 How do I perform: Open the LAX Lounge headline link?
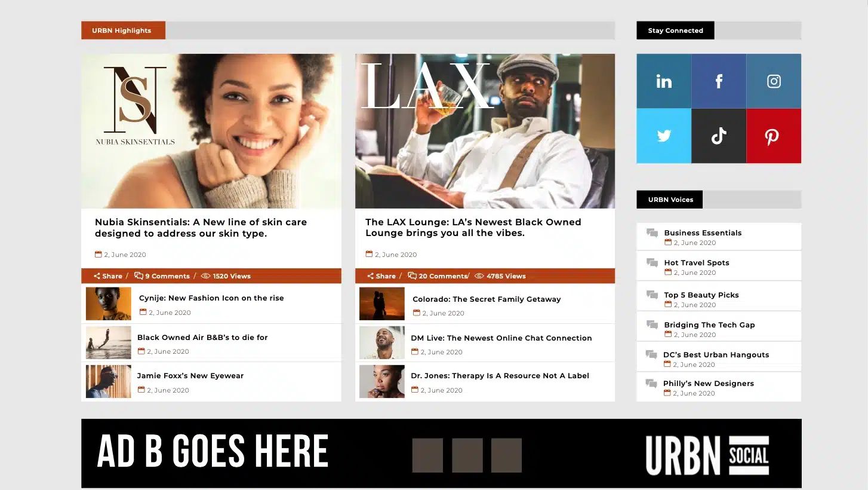click(473, 228)
